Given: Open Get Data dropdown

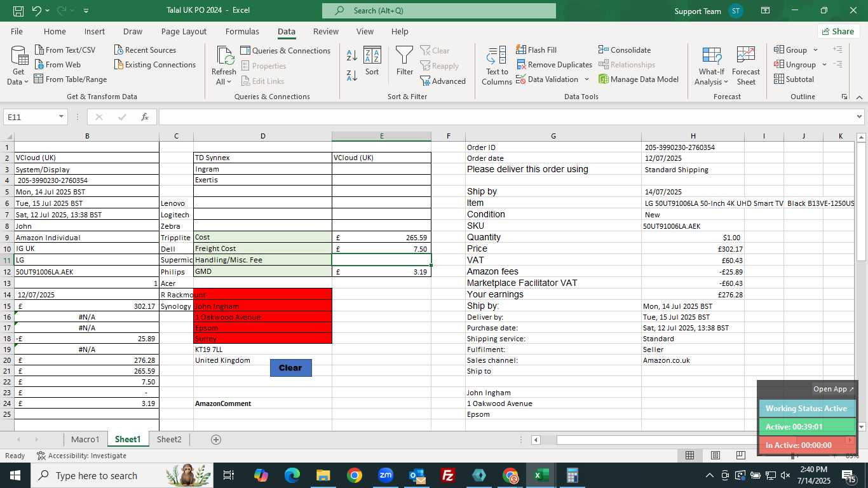Looking at the screenshot, I should pyautogui.click(x=18, y=66).
